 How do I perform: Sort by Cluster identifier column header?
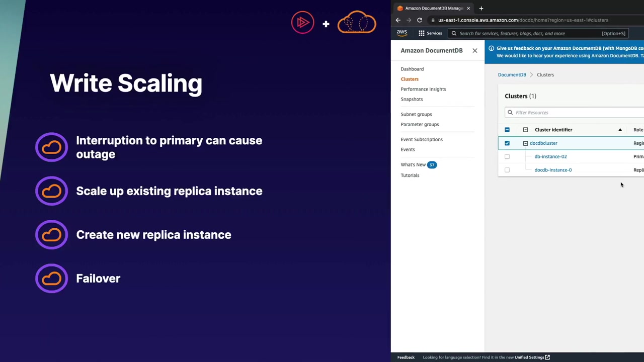click(553, 130)
